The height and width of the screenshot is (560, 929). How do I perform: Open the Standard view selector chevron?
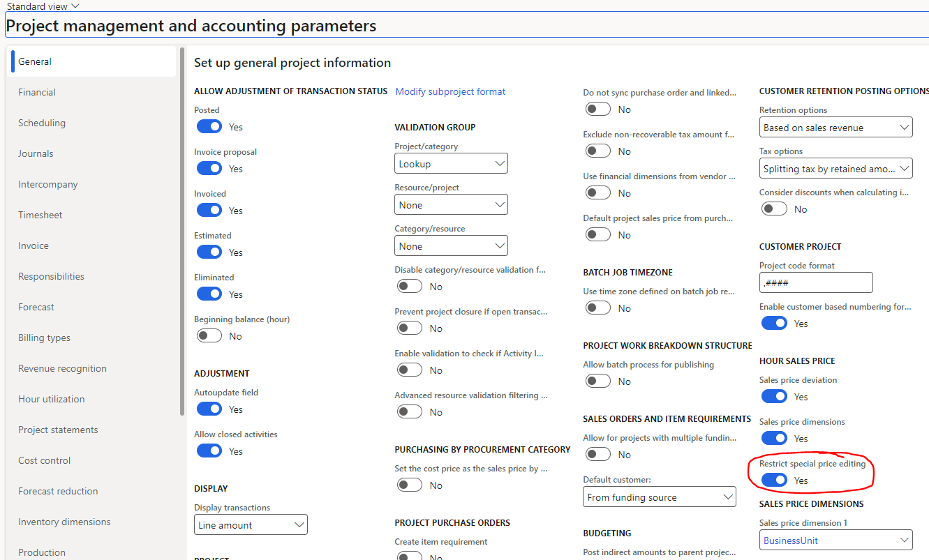click(75, 6)
